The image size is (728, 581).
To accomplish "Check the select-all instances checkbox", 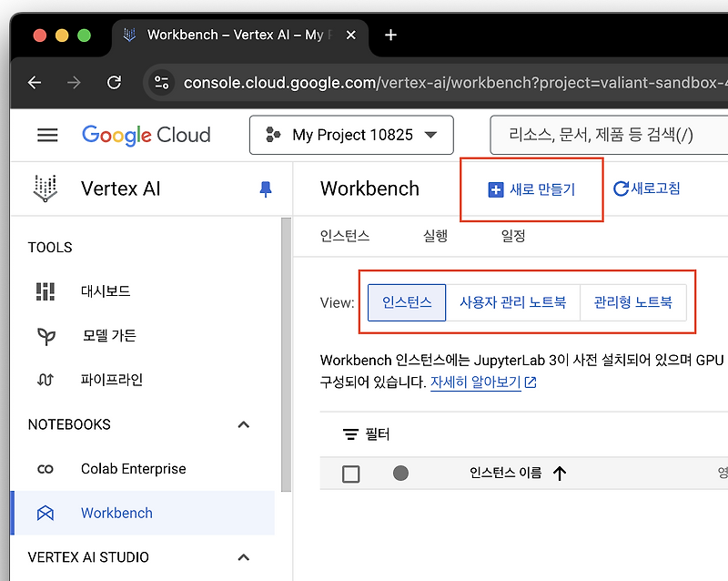I will (x=351, y=473).
